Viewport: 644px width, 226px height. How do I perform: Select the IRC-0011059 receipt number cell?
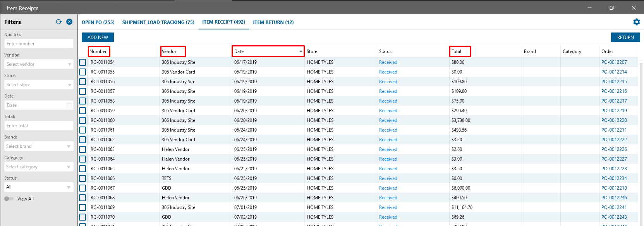102,111
